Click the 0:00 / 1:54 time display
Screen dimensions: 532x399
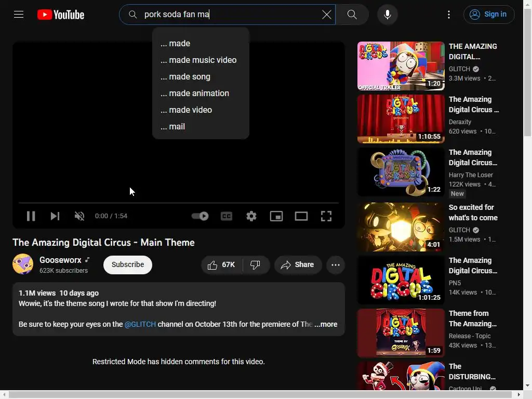(111, 216)
